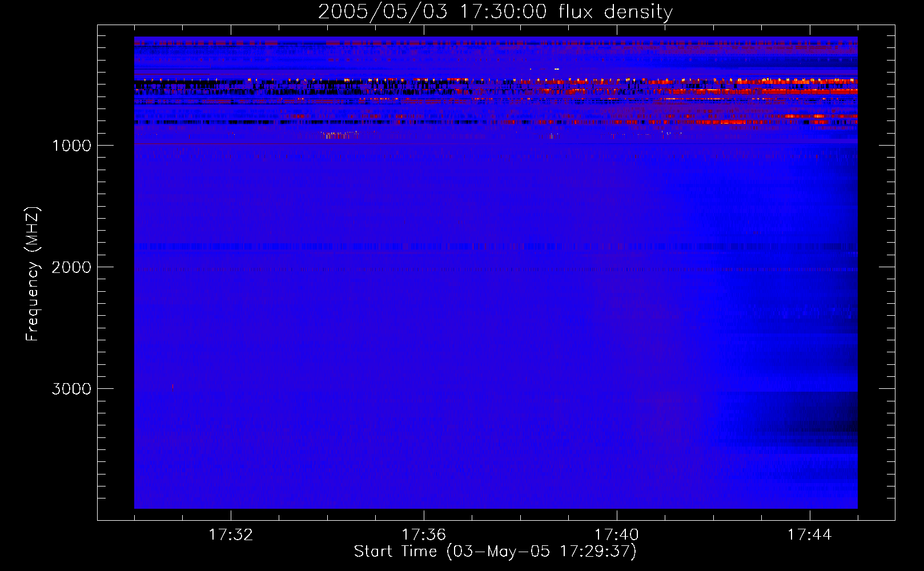Click the 'Frequency (MHZ)' axis label

click(33, 274)
